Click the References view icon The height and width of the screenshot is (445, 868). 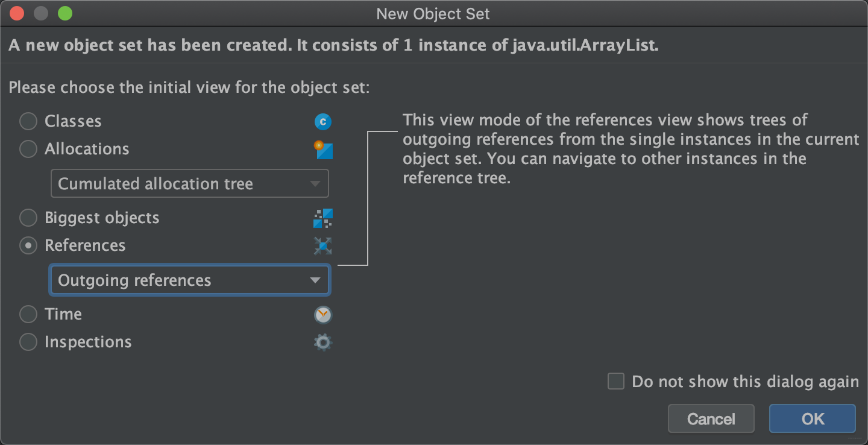point(323,246)
